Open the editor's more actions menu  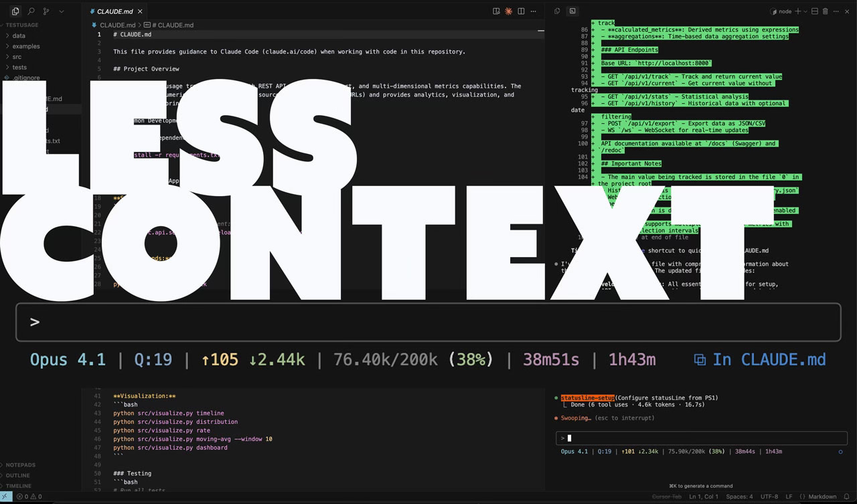(534, 11)
